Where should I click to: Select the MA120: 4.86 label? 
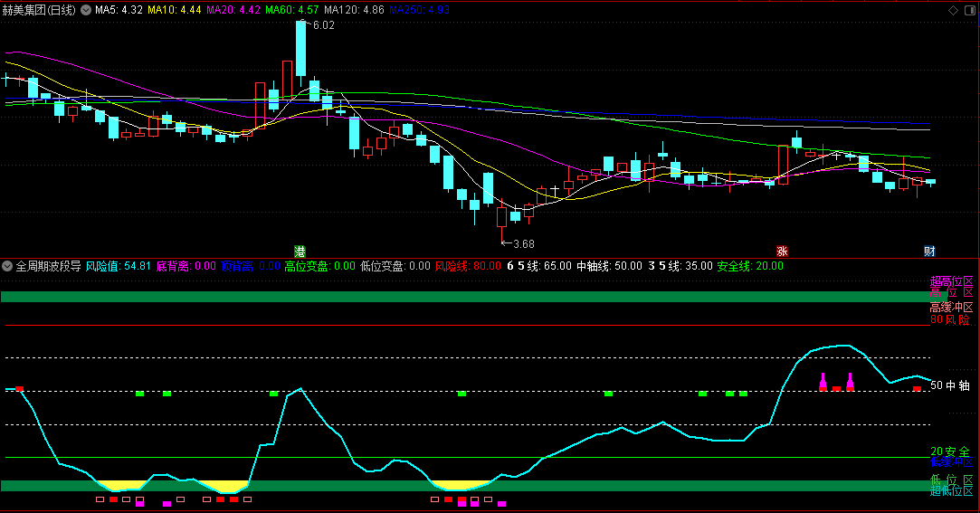tap(354, 10)
